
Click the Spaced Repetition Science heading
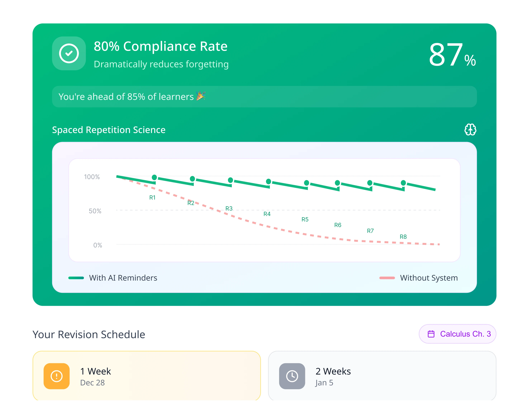[109, 130]
